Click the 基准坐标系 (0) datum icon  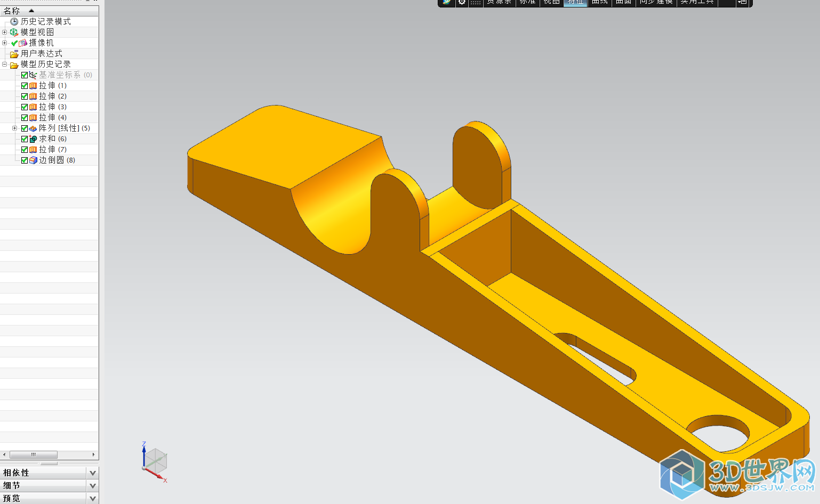tap(33, 75)
